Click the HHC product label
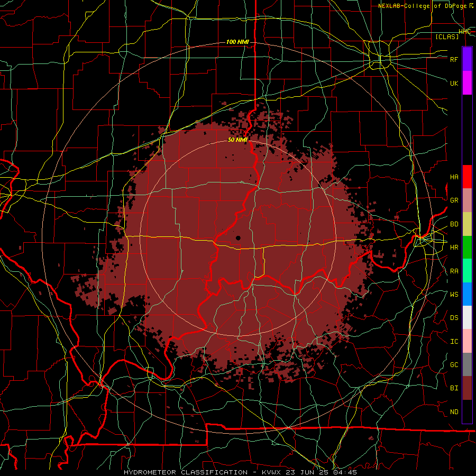This screenshot has height=476, width=476. (x=464, y=32)
